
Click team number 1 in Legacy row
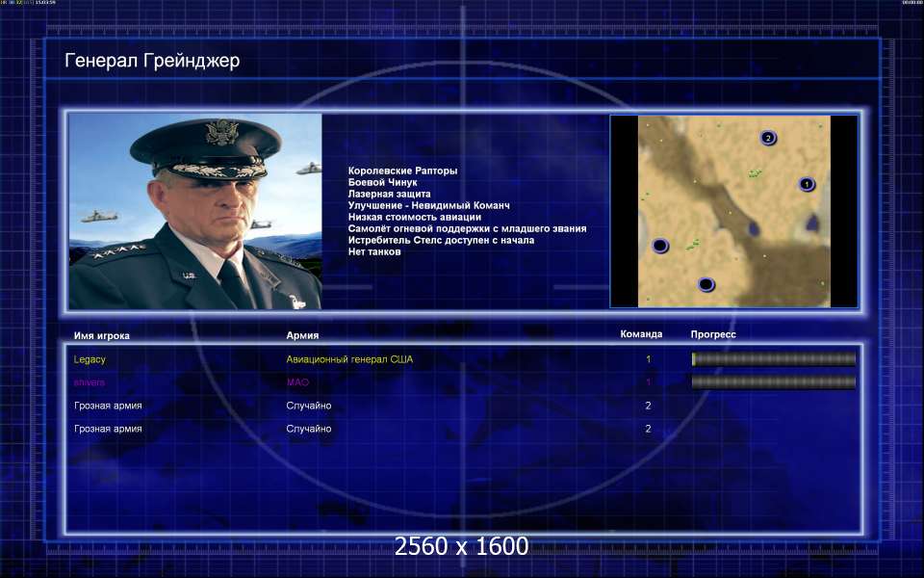point(648,359)
